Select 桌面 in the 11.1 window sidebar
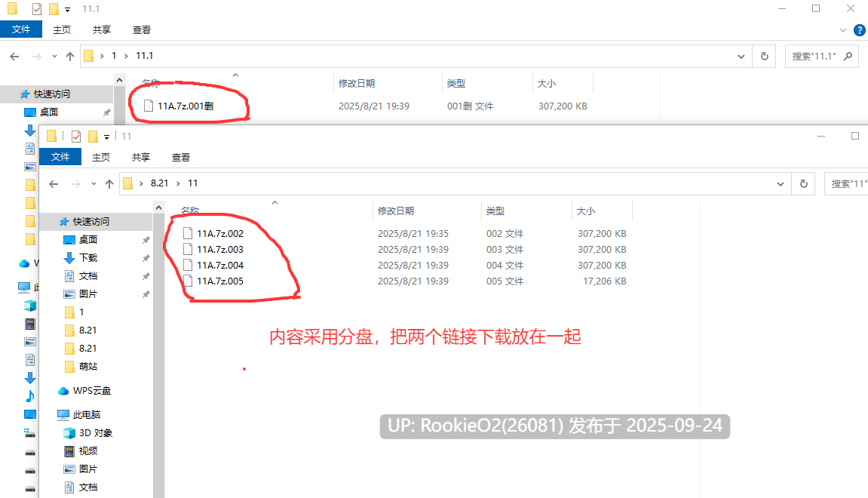This screenshot has width=868, height=498. pyautogui.click(x=49, y=112)
